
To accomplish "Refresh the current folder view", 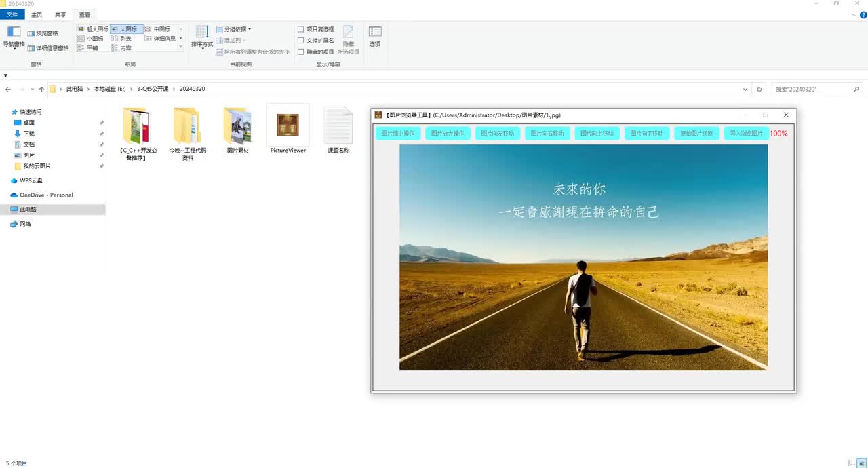I will pyautogui.click(x=759, y=89).
